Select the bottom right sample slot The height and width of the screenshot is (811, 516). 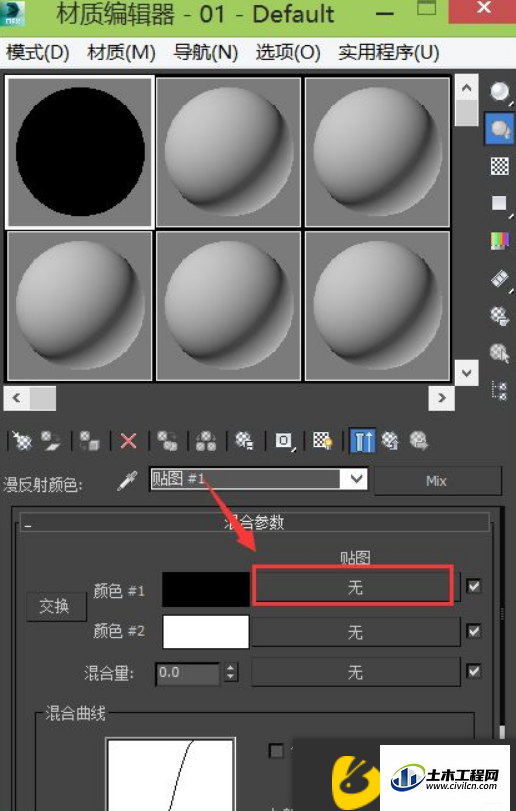[x=377, y=306]
